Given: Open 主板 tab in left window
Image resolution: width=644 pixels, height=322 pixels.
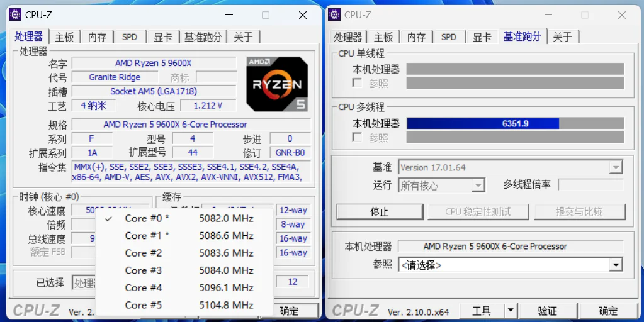Looking at the screenshot, I should [x=64, y=37].
